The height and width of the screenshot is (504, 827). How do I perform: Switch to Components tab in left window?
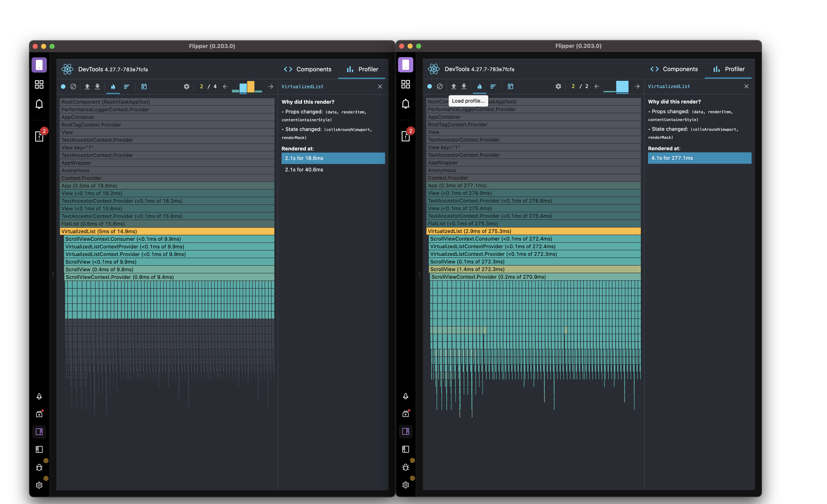(x=308, y=69)
